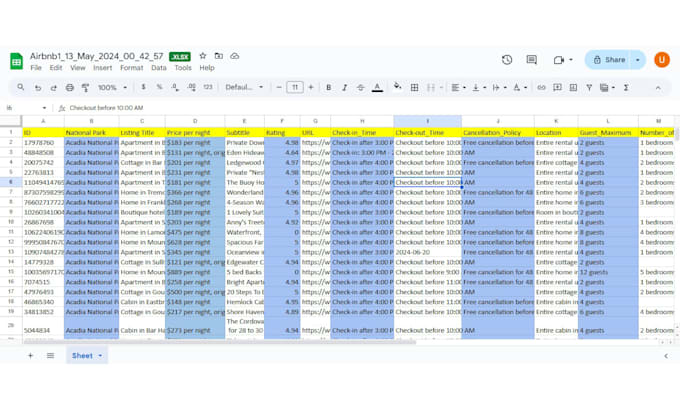This screenshot has height=409, width=680.
Task: Open the Insert menu
Action: (x=102, y=68)
